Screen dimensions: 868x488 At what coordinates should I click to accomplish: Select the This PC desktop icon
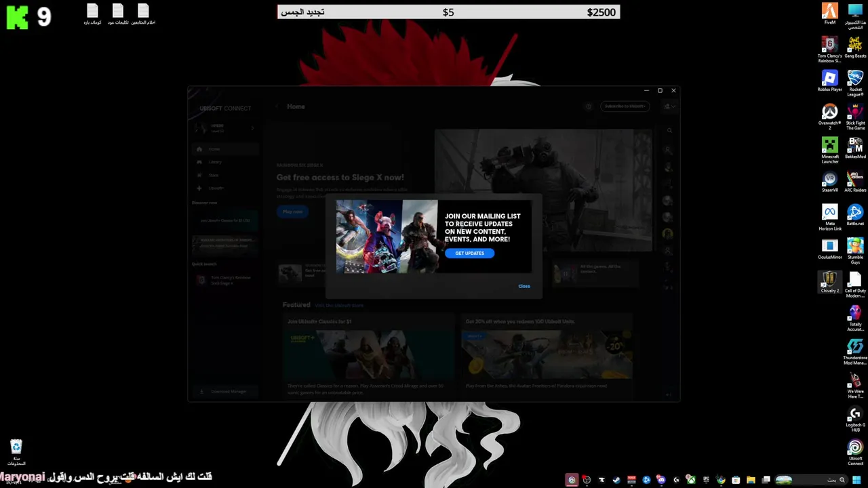[855, 16]
